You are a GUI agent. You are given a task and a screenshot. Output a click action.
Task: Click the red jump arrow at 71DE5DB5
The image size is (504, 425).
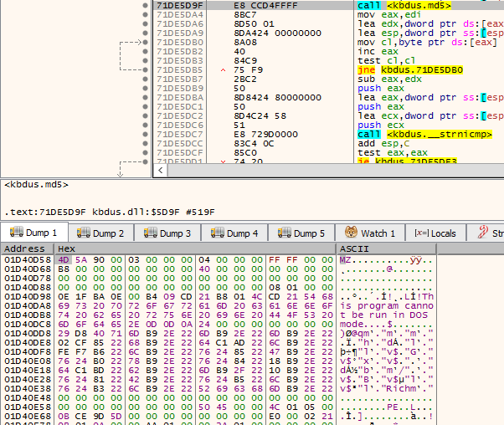[x=223, y=69]
